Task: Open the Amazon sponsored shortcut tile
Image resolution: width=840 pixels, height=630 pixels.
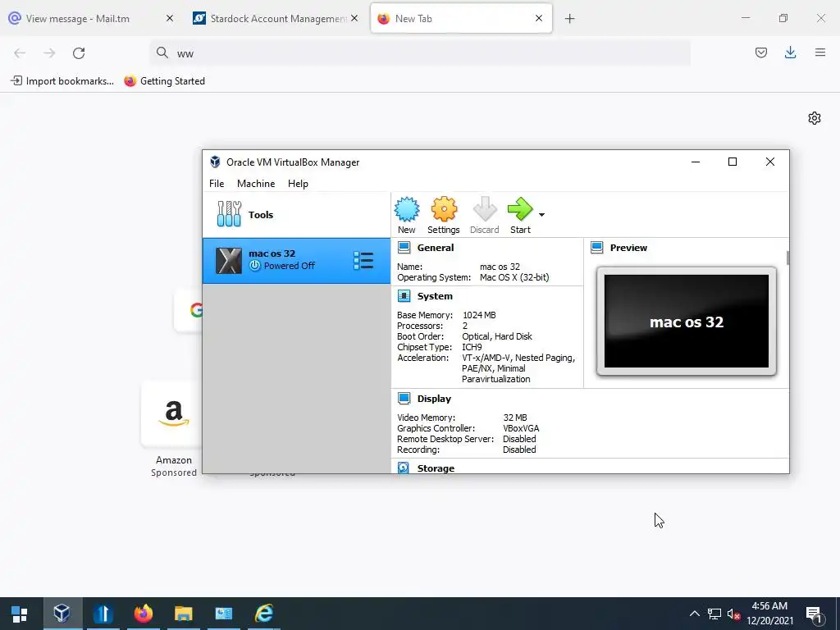Action: tap(173, 413)
